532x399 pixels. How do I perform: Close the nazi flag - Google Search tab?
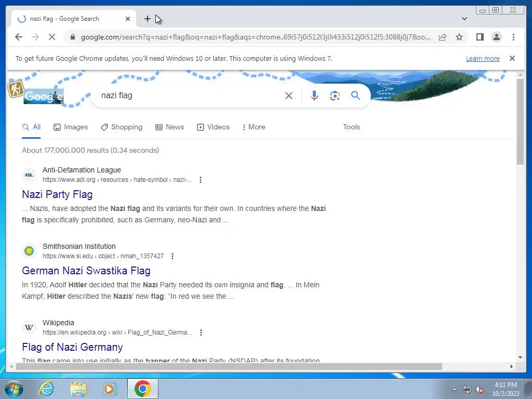pyautogui.click(x=128, y=19)
